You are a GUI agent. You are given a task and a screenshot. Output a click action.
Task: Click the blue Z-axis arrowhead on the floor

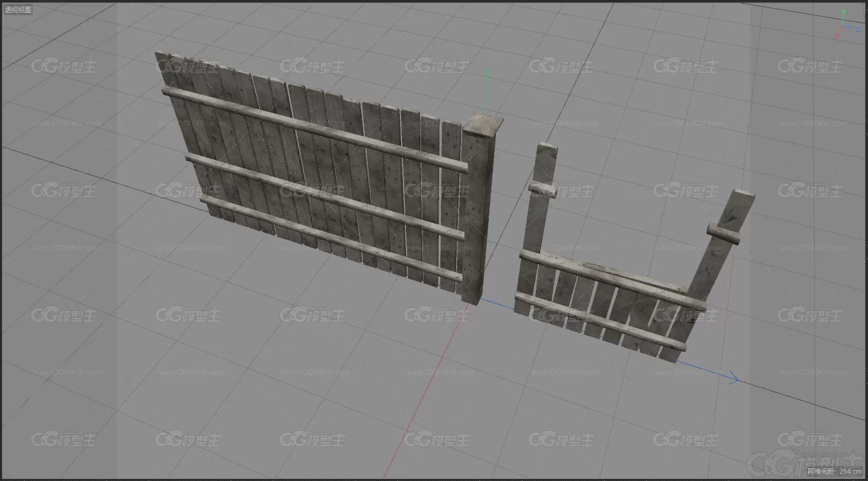click(x=733, y=378)
